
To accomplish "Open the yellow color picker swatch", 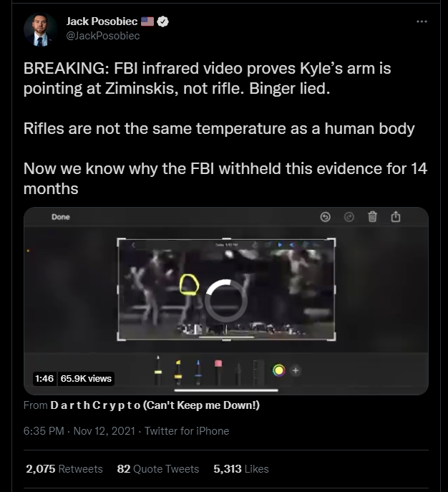I will pos(278,370).
